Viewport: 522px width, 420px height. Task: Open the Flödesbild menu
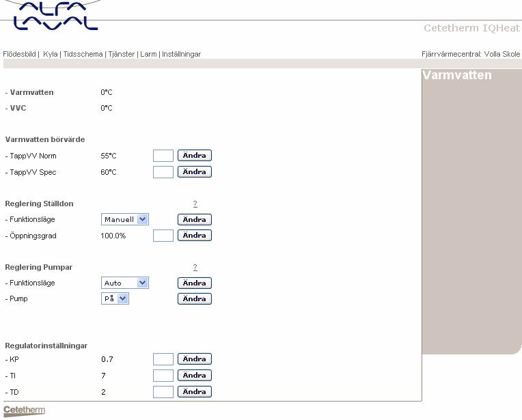pos(19,54)
